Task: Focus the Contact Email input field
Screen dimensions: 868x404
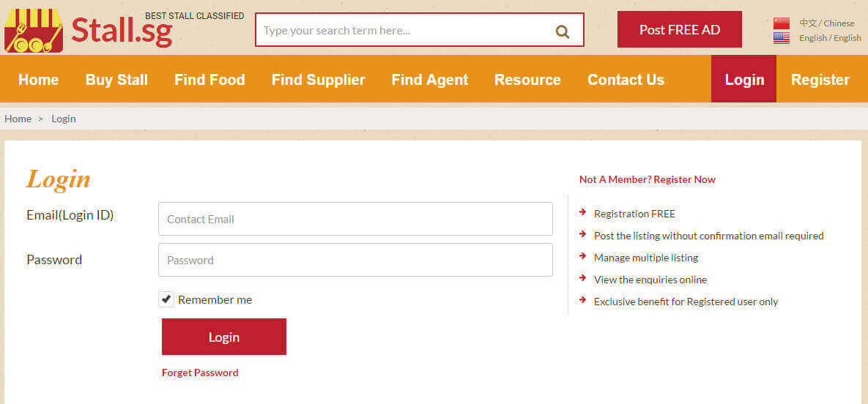Action: coord(355,219)
